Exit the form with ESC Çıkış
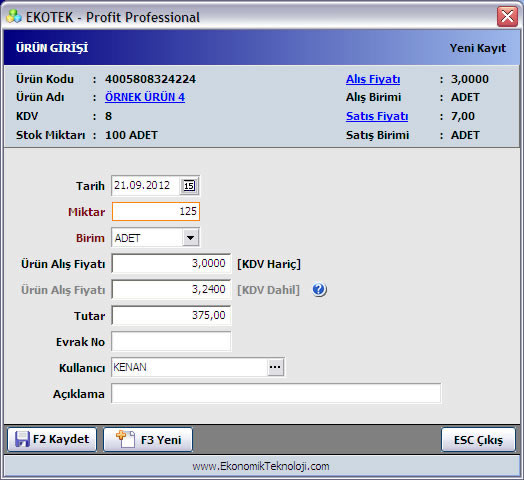 pos(478,440)
